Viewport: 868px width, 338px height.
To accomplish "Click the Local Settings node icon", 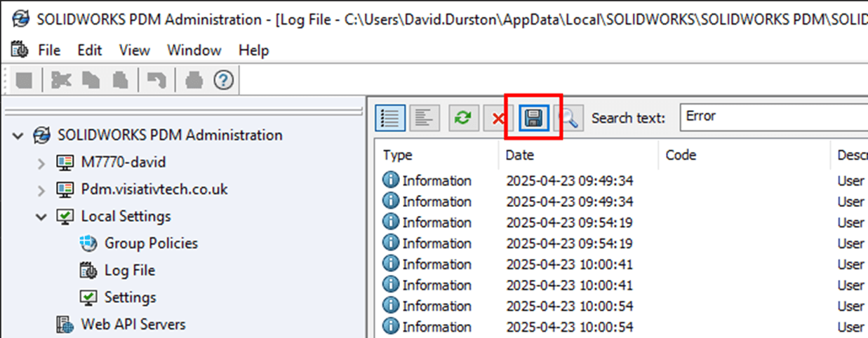I will (x=65, y=217).
